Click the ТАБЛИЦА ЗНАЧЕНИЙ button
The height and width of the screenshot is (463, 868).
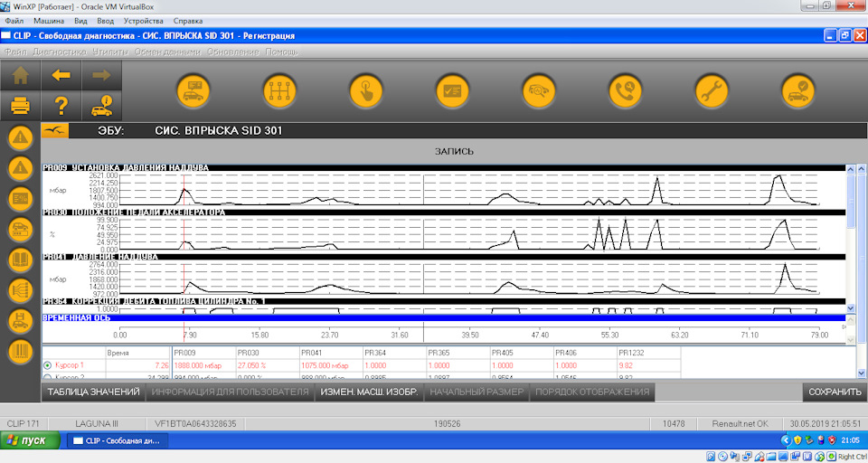pyautogui.click(x=93, y=392)
